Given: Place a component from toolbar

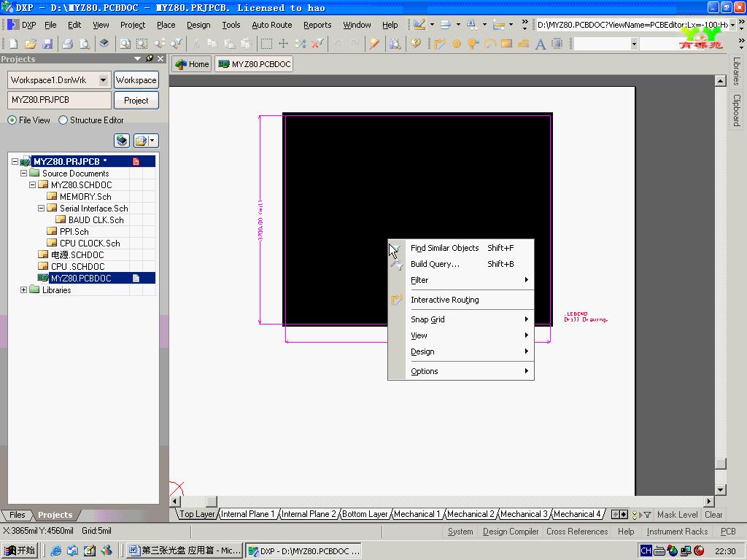Looking at the screenshot, I should 557,44.
